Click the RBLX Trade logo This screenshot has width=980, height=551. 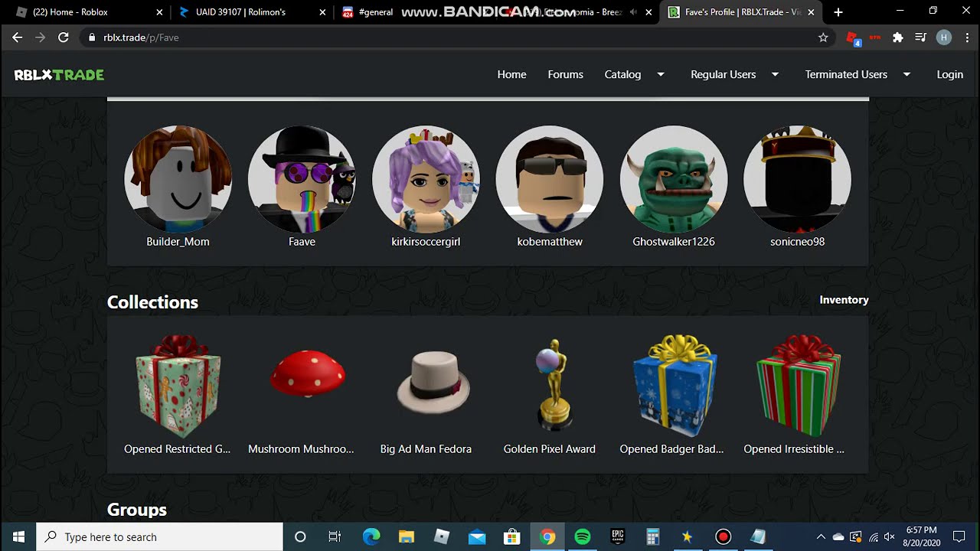(x=59, y=74)
